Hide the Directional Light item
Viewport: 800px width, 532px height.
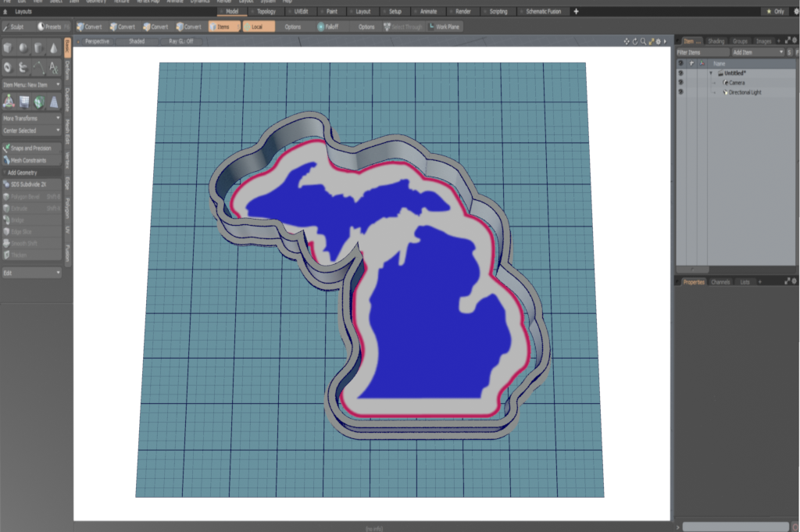(680, 92)
